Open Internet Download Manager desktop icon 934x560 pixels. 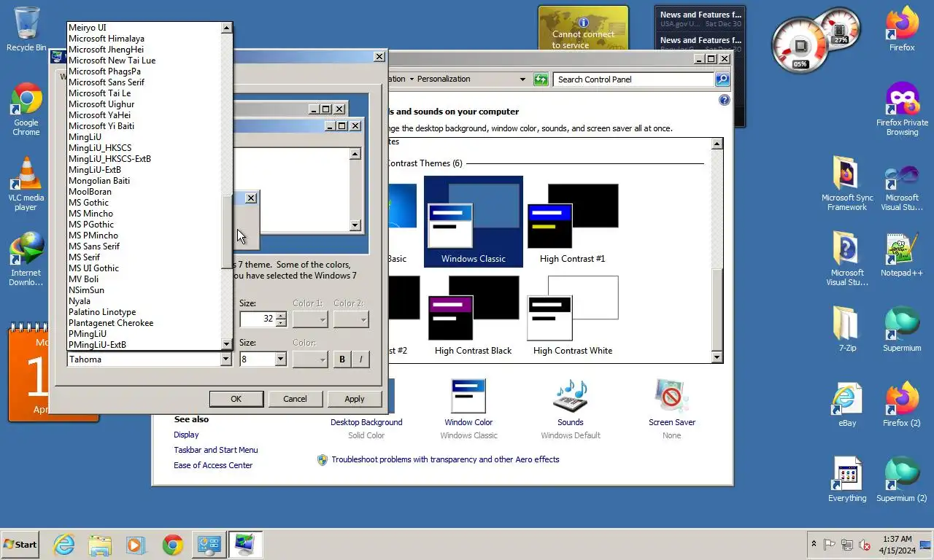tap(26, 260)
